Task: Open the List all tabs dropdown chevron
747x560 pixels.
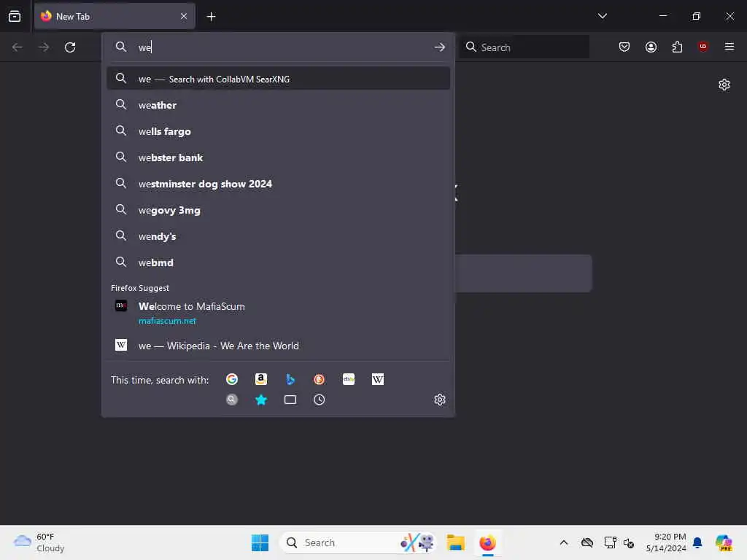Action: pos(602,16)
